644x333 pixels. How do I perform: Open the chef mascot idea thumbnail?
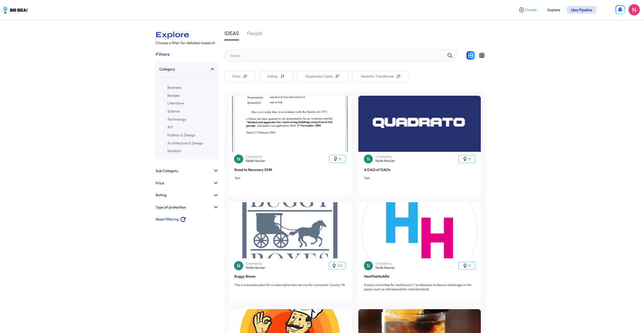pyautogui.click(x=290, y=321)
